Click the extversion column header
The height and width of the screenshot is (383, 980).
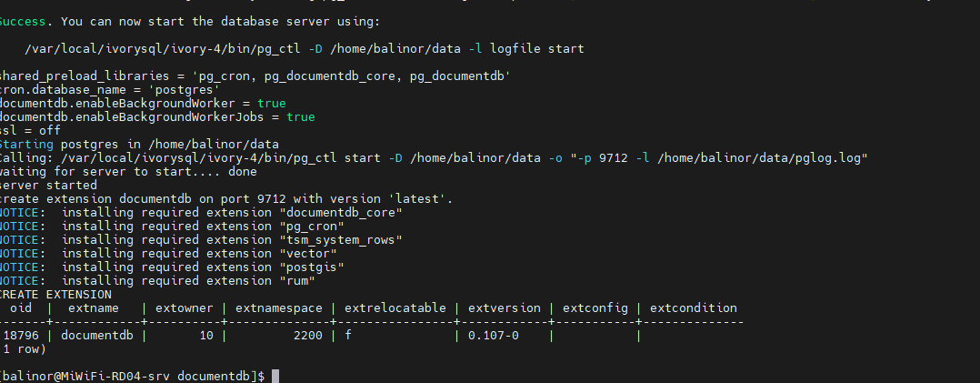click(x=505, y=307)
